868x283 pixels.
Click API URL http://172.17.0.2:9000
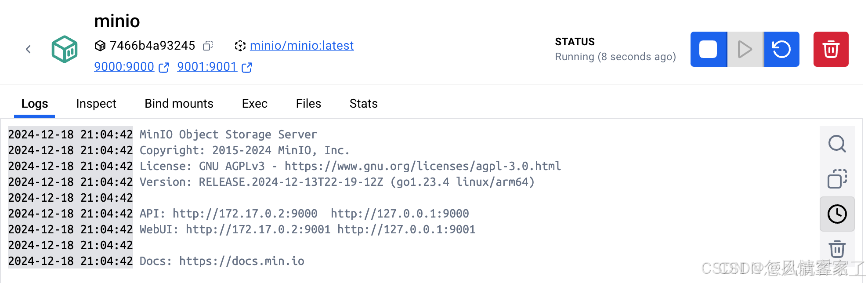[x=245, y=214]
